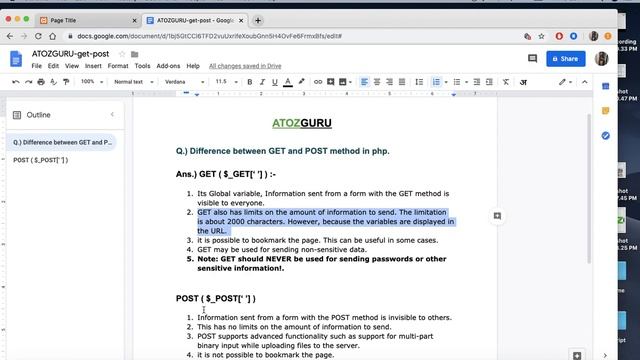This screenshot has height=360, width=640.
Task: Open the editing mode pencil dropdown
Action: 565,82
